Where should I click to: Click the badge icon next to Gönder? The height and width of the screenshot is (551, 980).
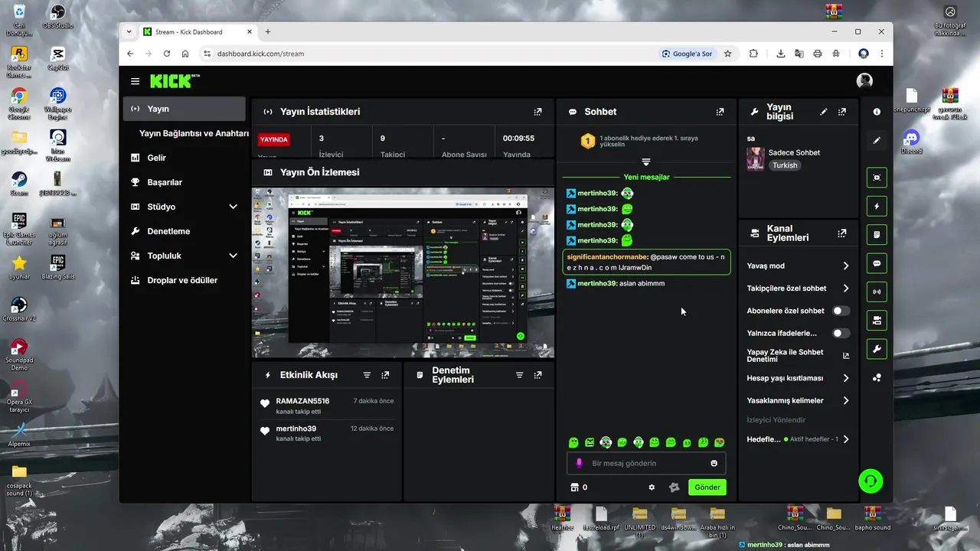(674, 487)
